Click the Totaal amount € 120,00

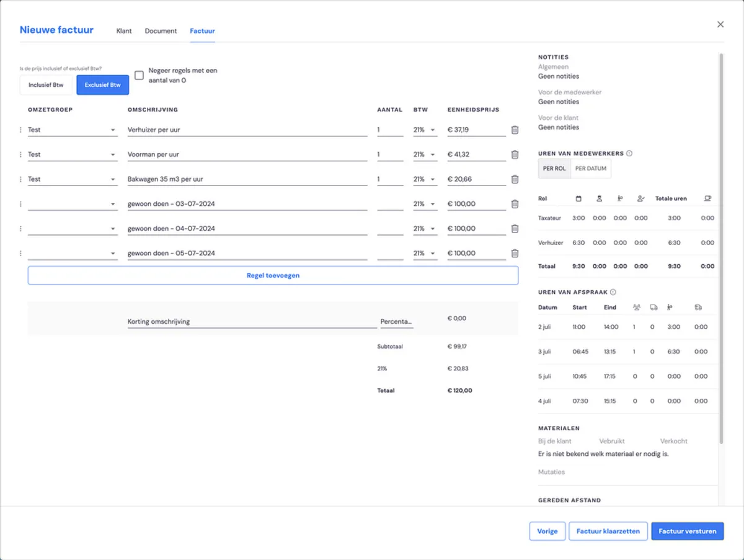click(459, 391)
